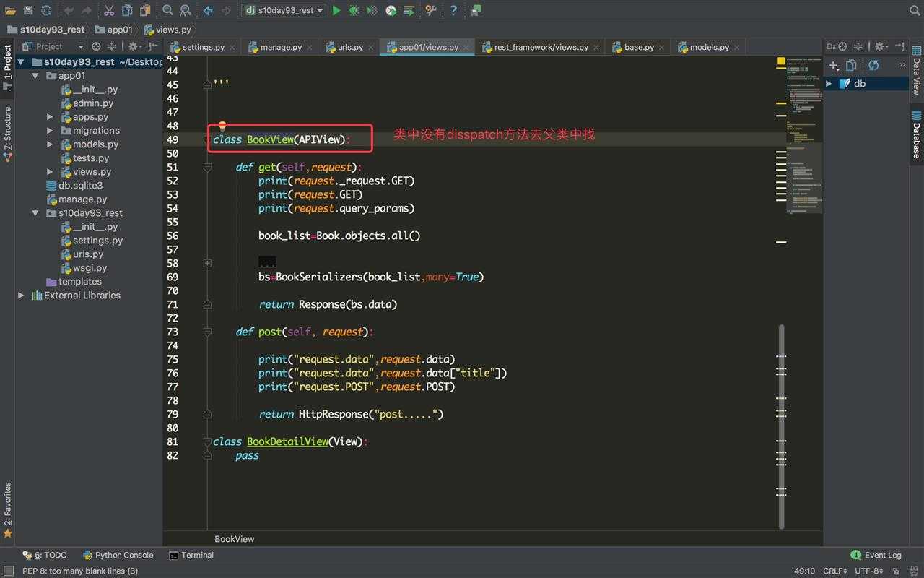Click the Undo arrow icon

(69, 10)
